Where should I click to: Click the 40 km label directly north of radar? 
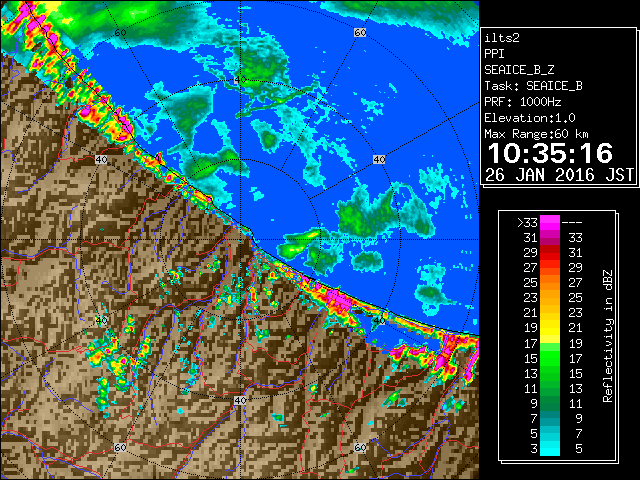click(x=240, y=80)
